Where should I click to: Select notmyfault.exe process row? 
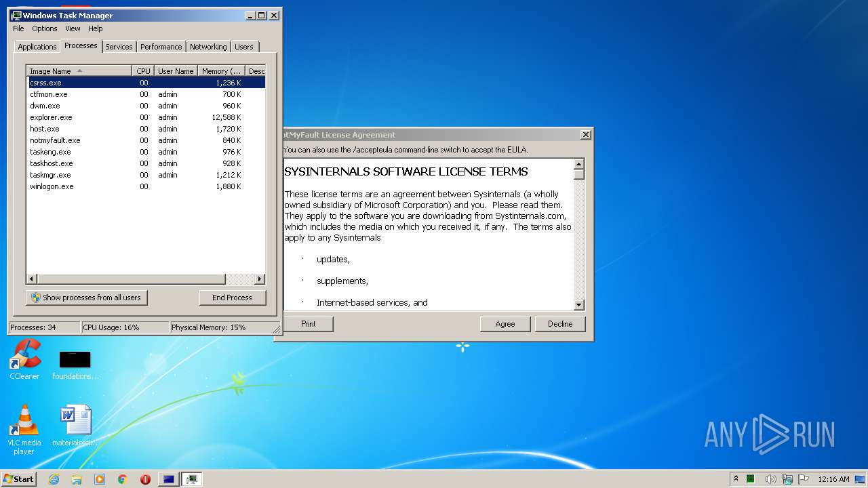pyautogui.click(x=146, y=140)
